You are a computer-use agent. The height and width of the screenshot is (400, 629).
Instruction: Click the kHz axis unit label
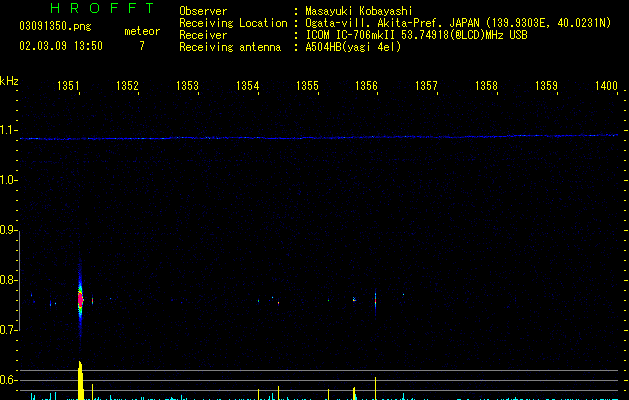click(9, 81)
